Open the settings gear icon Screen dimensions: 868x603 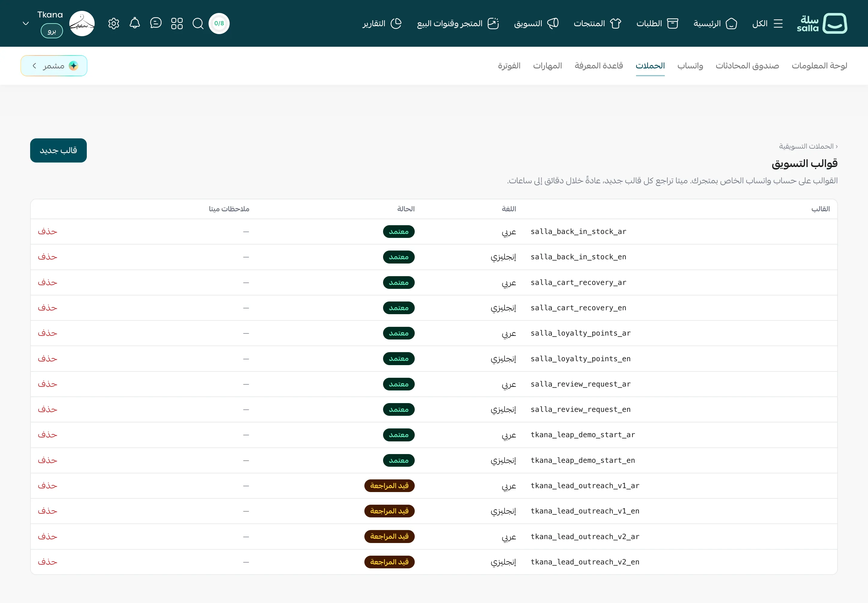click(114, 24)
